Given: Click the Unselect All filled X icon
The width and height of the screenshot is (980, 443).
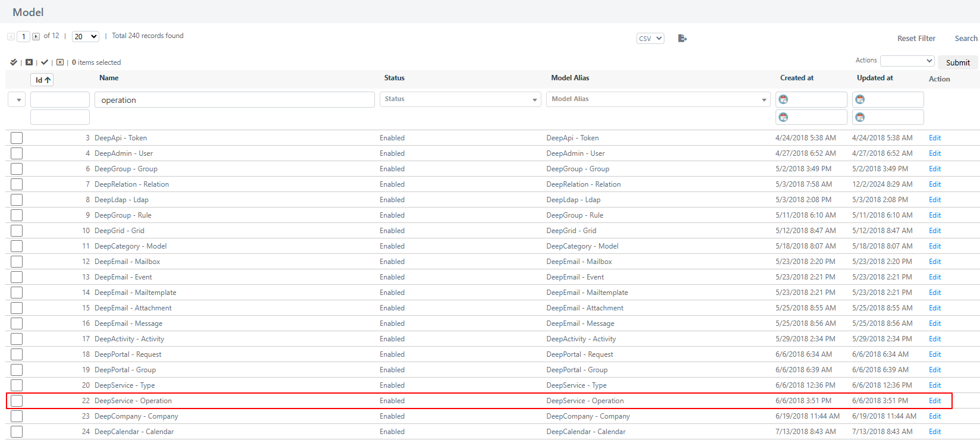Looking at the screenshot, I should [29, 62].
